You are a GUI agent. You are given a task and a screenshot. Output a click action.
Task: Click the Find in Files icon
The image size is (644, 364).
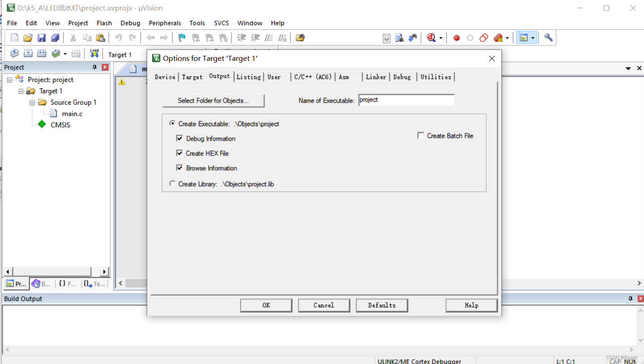pos(300,38)
